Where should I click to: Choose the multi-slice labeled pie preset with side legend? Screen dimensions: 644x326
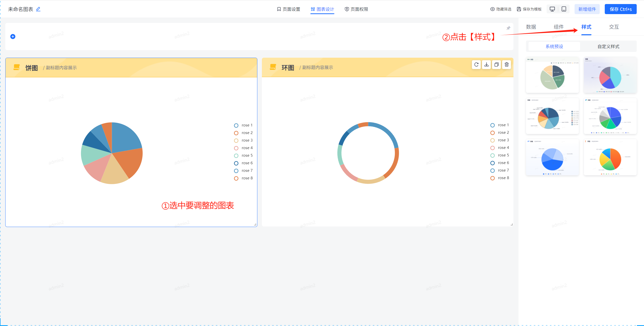click(552, 116)
